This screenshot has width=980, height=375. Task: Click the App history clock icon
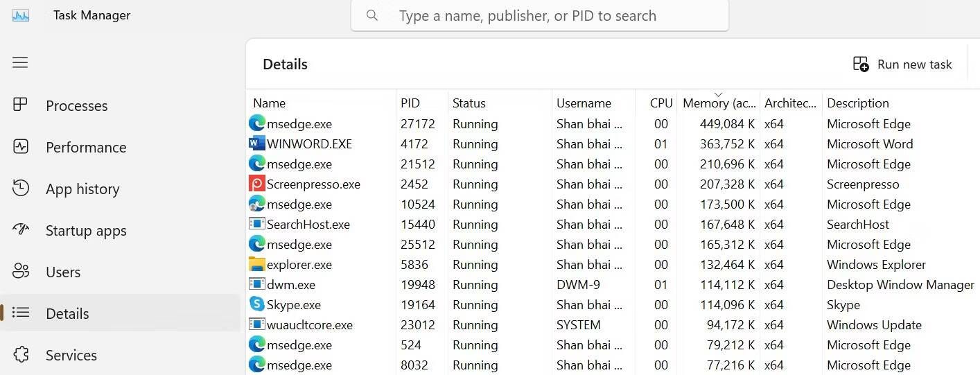[21, 188]
